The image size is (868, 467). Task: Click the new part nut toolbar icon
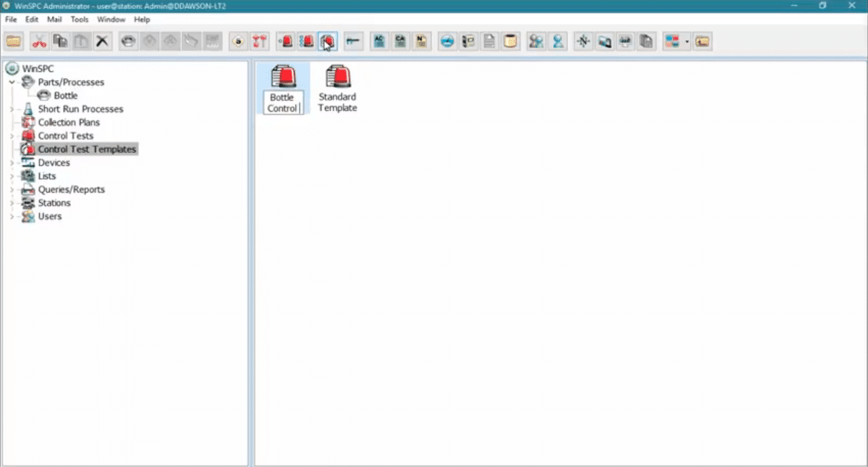pos(128,42)
